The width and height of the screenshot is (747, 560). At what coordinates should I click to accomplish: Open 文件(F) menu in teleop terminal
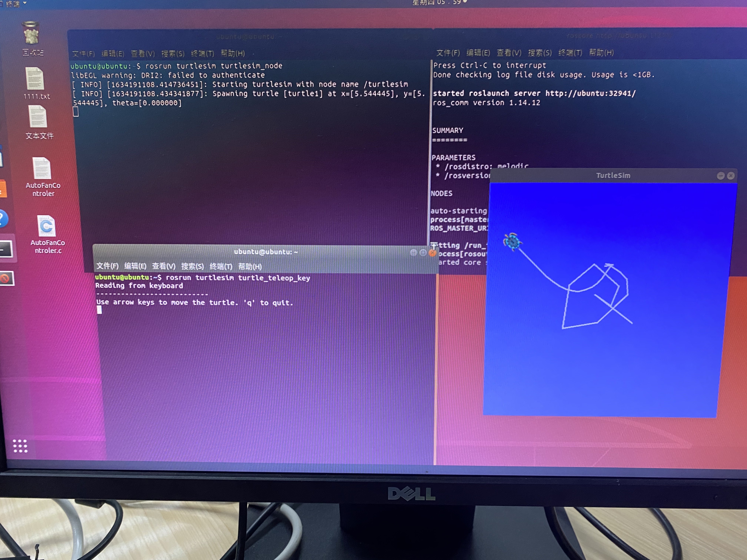click(x=107, y=266)
